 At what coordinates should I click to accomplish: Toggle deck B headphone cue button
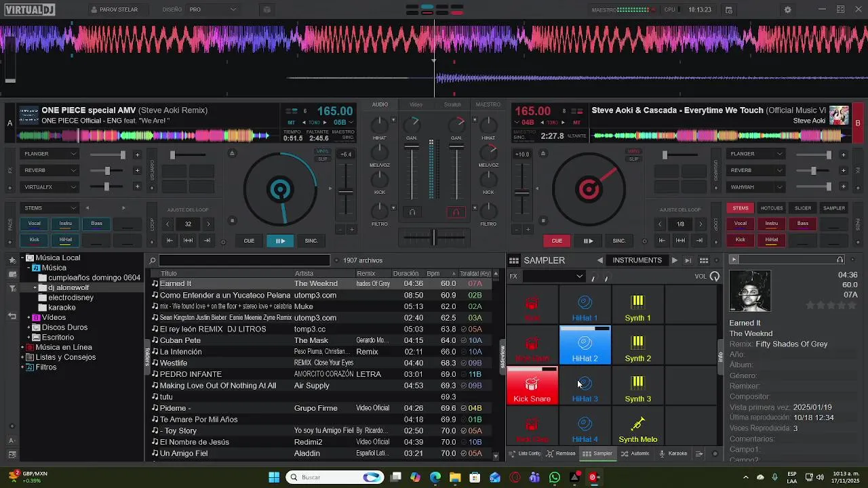[456, 212]
